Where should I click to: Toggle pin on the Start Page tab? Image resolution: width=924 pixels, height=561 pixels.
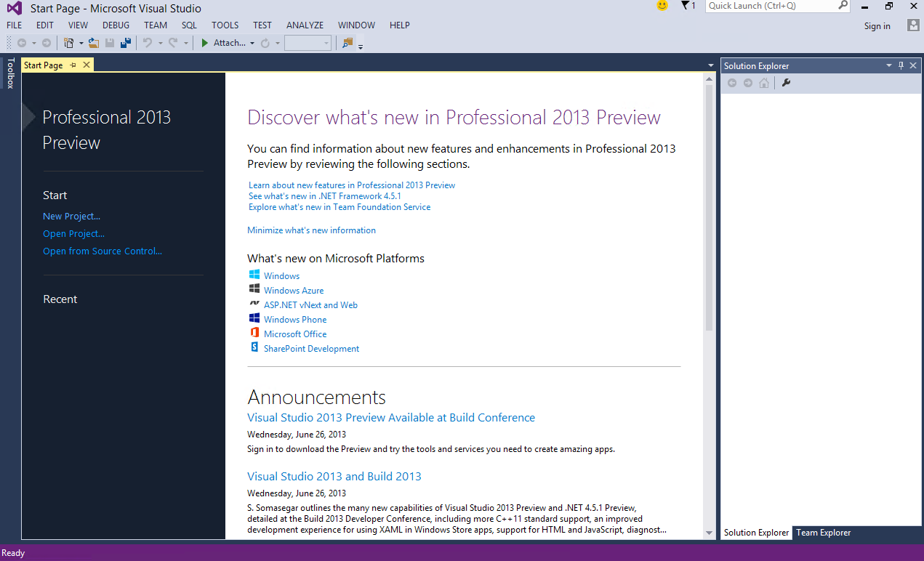coord(73,65)
